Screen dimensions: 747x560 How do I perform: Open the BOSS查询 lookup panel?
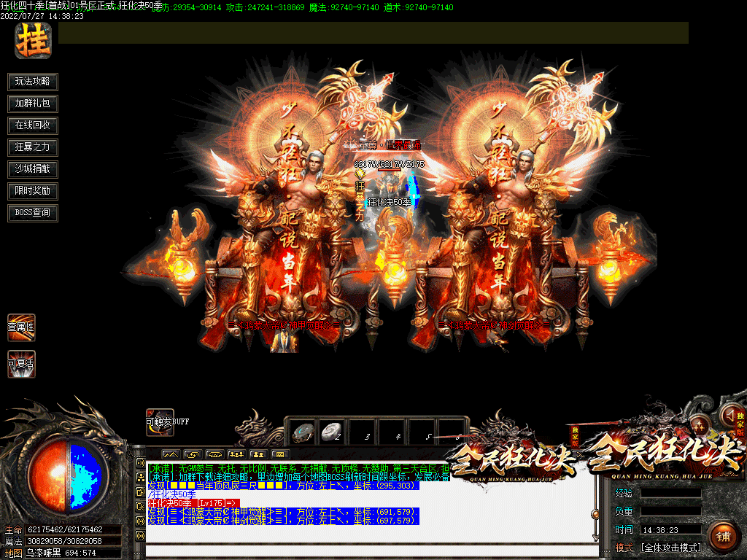[x=33, y=213]
